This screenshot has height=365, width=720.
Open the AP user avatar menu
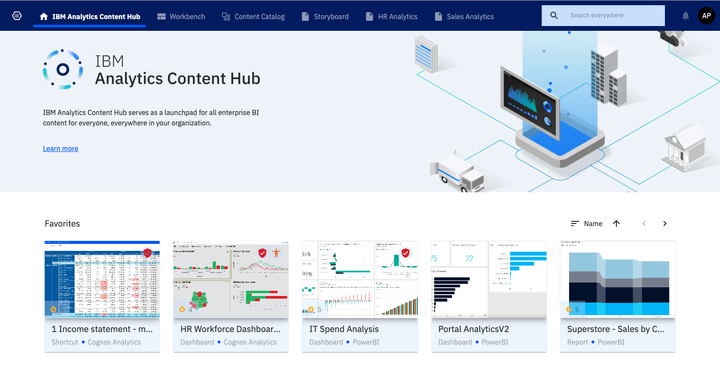(x=706, y=16)
